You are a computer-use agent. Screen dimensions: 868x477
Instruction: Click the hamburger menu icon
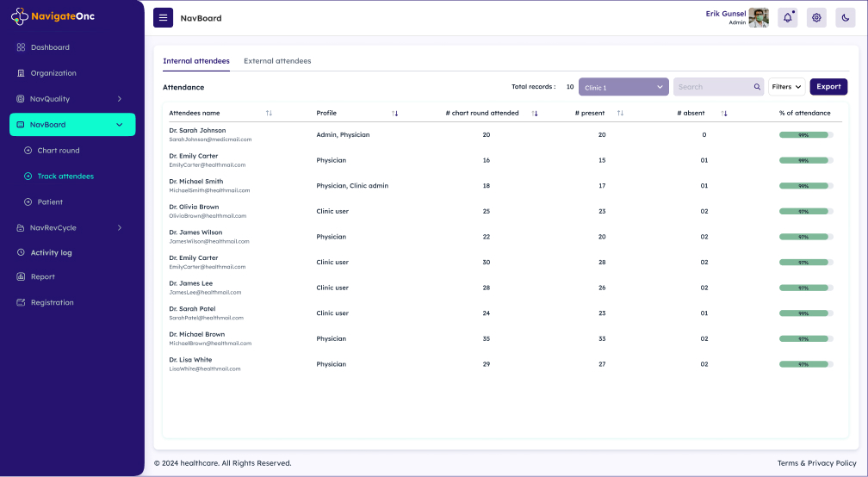pyautogui.click(x=163, y=17)
